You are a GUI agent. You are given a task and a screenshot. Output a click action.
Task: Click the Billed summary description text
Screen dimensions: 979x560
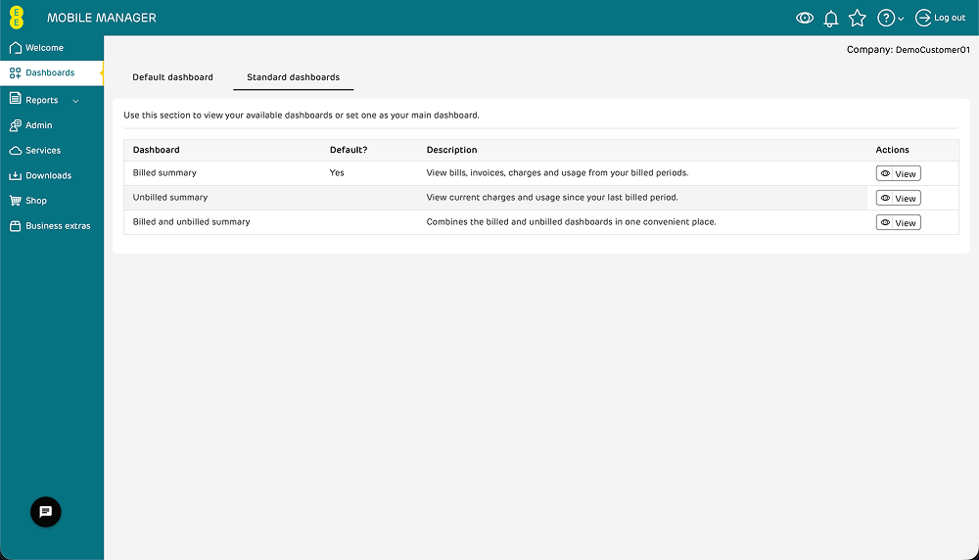(x=558, y=173)
